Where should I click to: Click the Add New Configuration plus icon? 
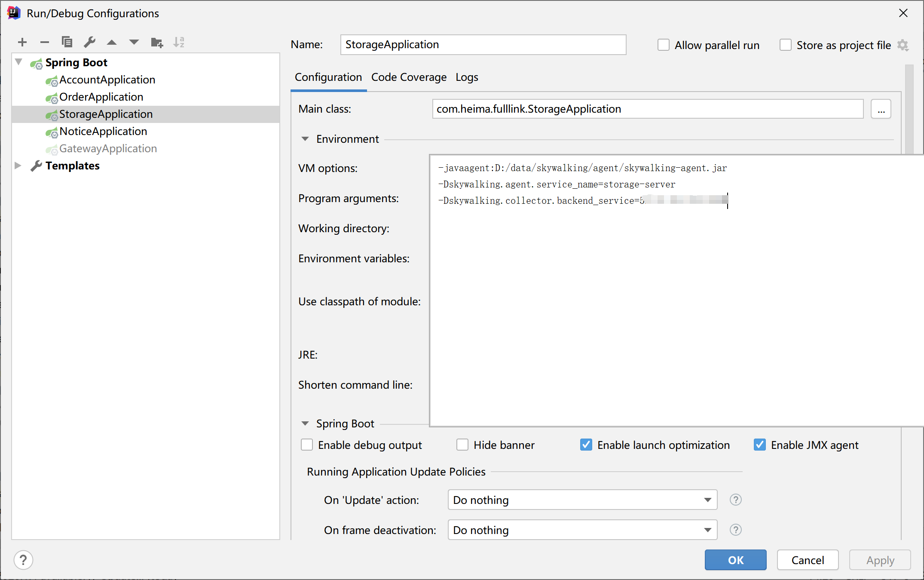22,42
